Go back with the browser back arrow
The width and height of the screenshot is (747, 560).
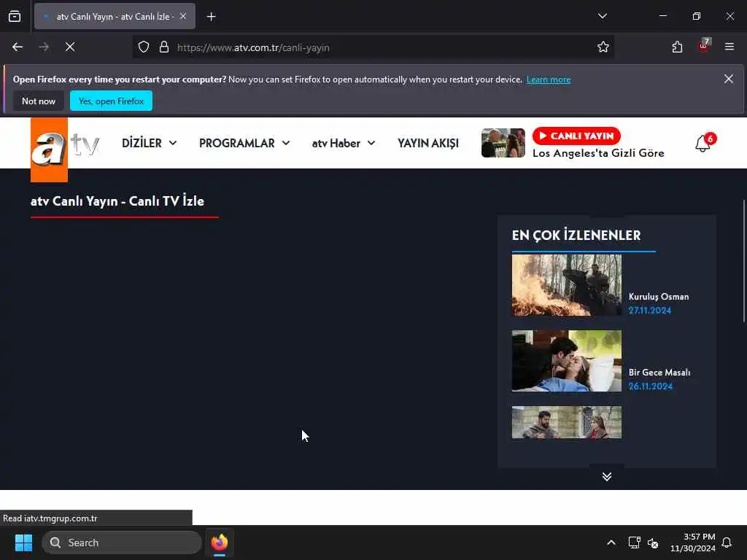tap(18, 47)
